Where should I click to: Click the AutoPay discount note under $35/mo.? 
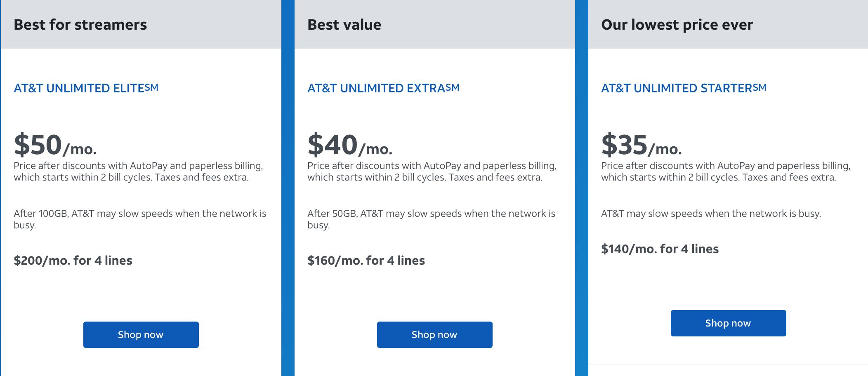(x=725, y=172)
